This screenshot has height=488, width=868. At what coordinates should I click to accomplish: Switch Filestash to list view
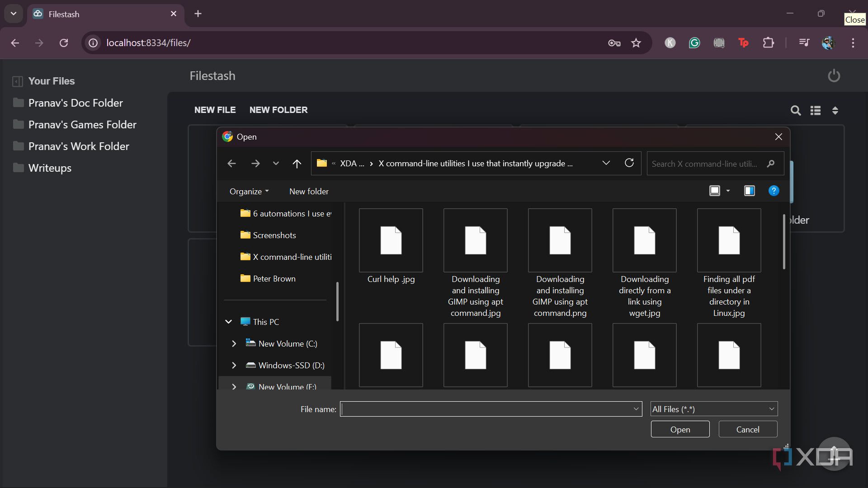[x=816, y=110]
